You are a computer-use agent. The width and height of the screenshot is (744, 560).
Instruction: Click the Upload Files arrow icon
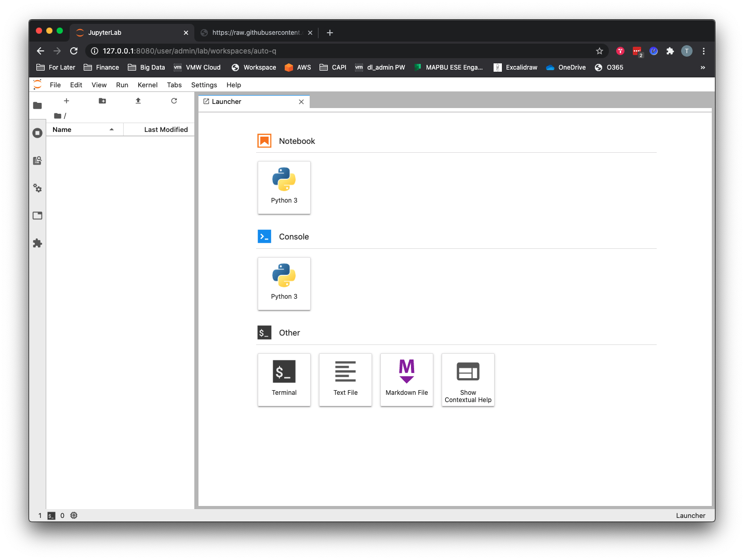pyautogui.click(x=138, y=101)
